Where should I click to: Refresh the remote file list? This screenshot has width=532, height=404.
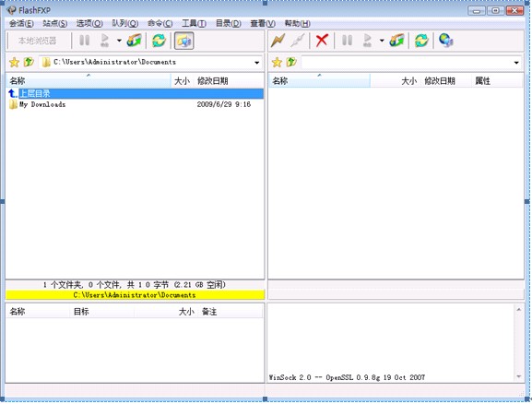(421, 41)
